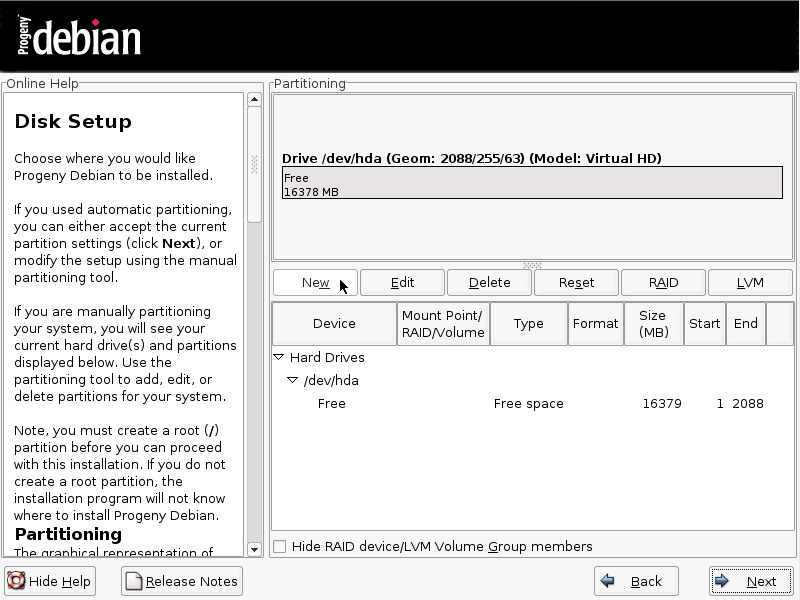Sort by the Device column header
This screenshot has width=800, height=600.
334,323
